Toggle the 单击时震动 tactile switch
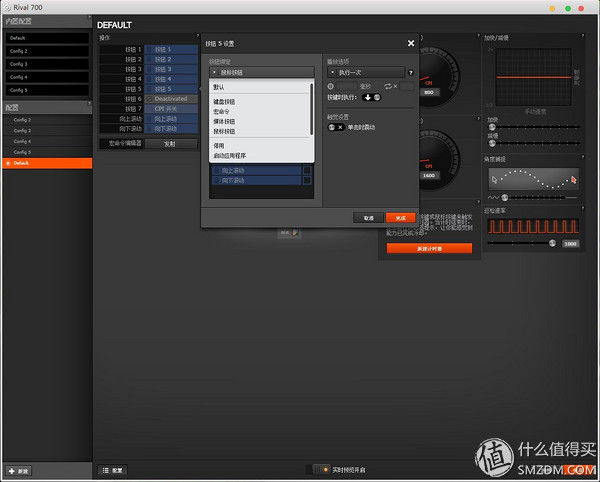Screen dimensions: 600x482 (x=335, y=127)
